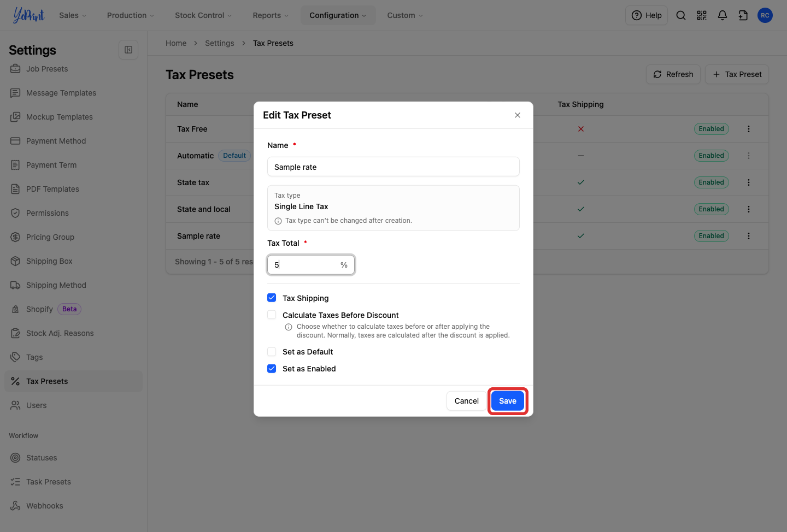Expand the Reports dropdown menu
This screenshot has width=787, height=532.
pyautogui.click(x=271, y=15)
